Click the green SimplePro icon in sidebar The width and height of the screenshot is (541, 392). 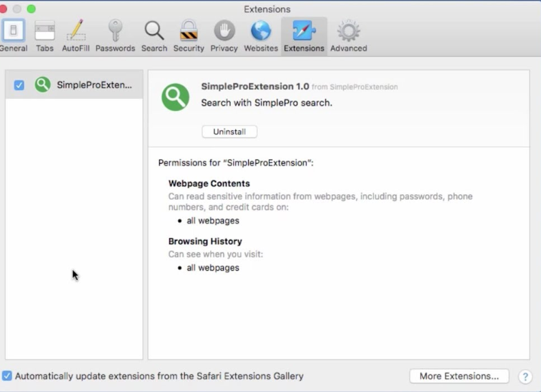point(42,85)
